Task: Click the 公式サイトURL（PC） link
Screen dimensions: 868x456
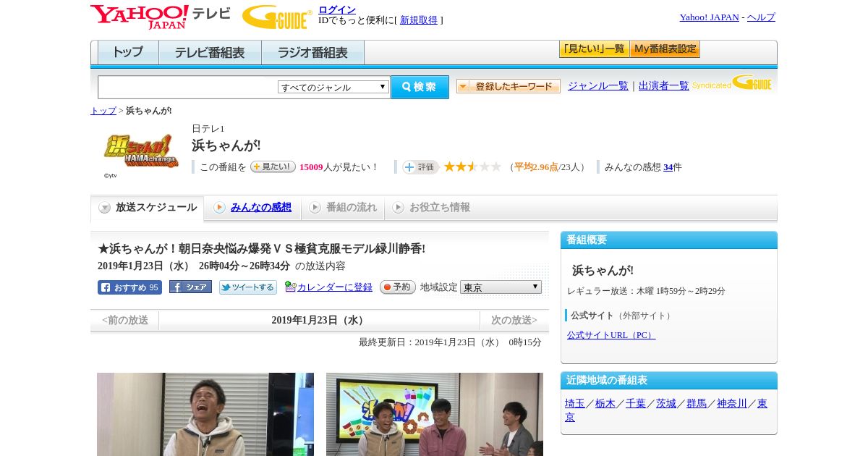Action: pyautogui.click(x=611, y=335)
